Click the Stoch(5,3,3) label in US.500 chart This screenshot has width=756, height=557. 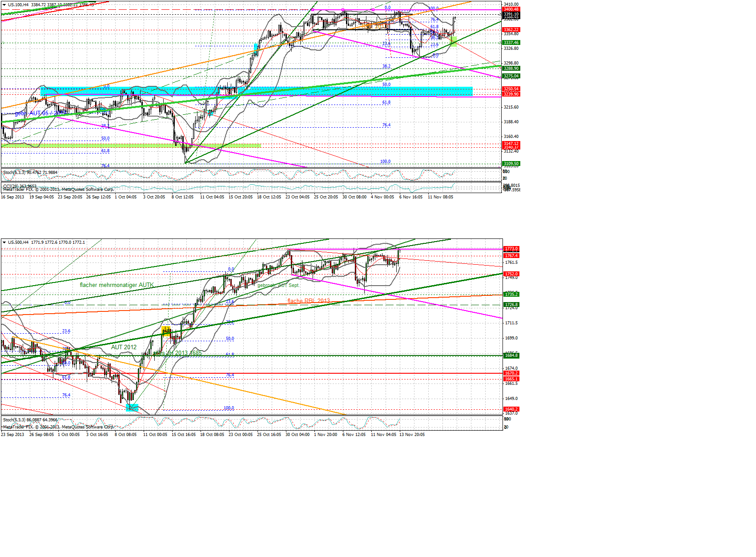pyautogui.click(x=14, y=420)
